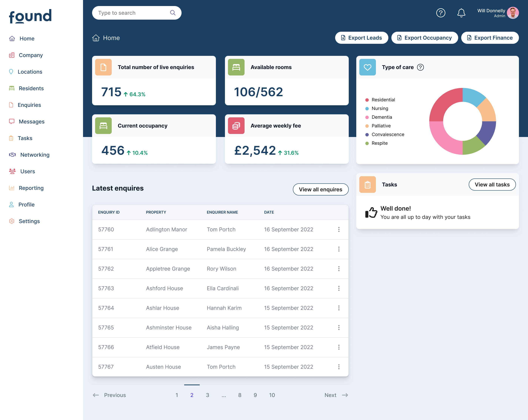The height and width of the screenshot is (420, 528).
Task: Click the search magnifier icon
Action: (173, 13)
